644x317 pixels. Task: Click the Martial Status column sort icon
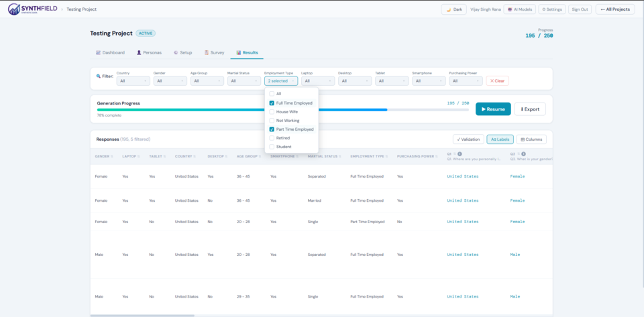(340, 156)
